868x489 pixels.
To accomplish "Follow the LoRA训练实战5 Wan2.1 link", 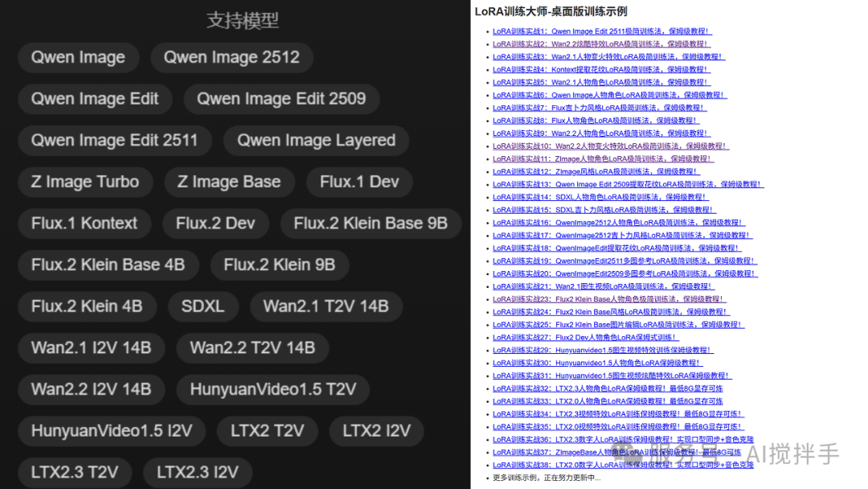I will [x=602, y=83].
